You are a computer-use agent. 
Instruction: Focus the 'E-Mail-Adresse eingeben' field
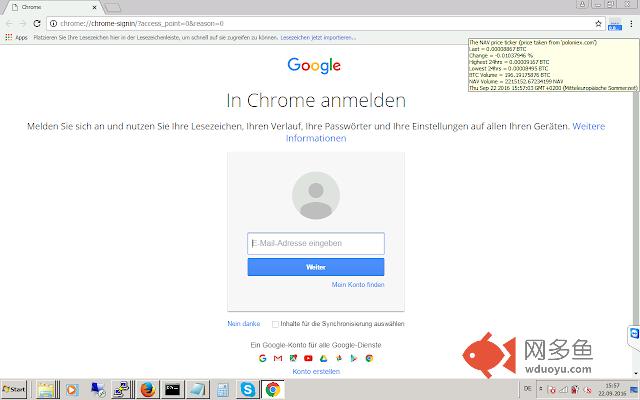tap(316, 243)
